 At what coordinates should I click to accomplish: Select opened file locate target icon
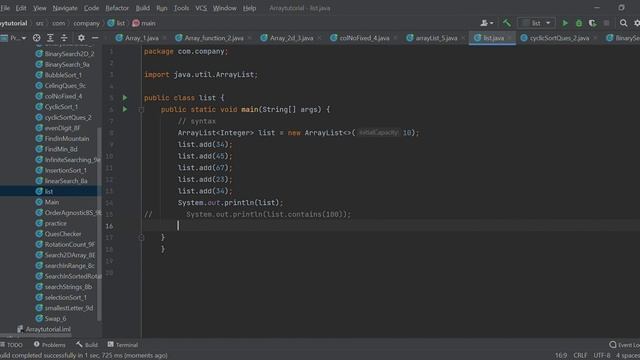pyautogui.click(x=36, y=38)
